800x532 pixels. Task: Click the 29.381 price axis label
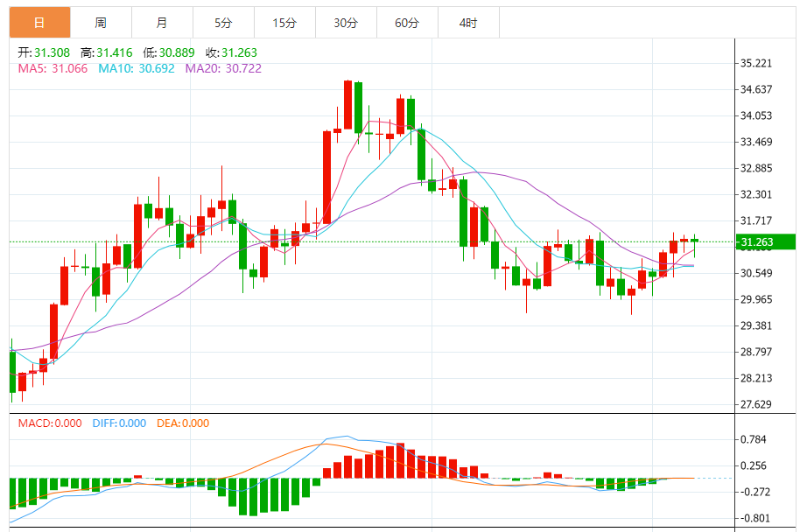(756, 325)
